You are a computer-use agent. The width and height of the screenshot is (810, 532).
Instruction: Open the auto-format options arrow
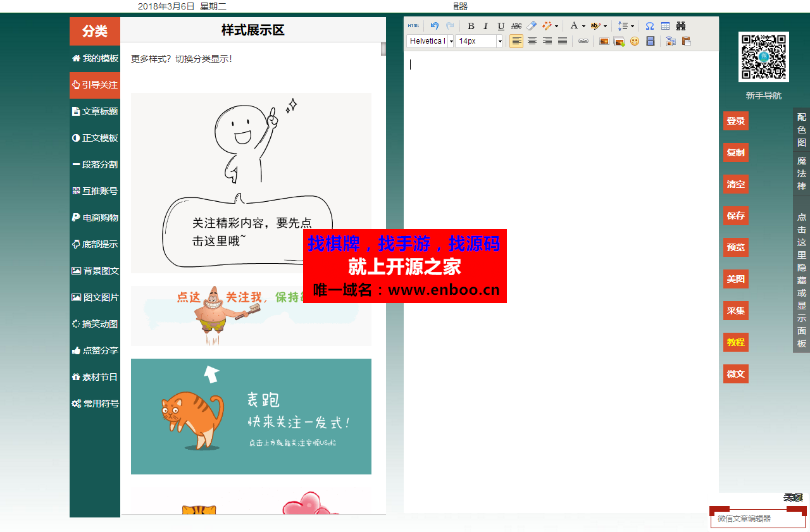557,26
